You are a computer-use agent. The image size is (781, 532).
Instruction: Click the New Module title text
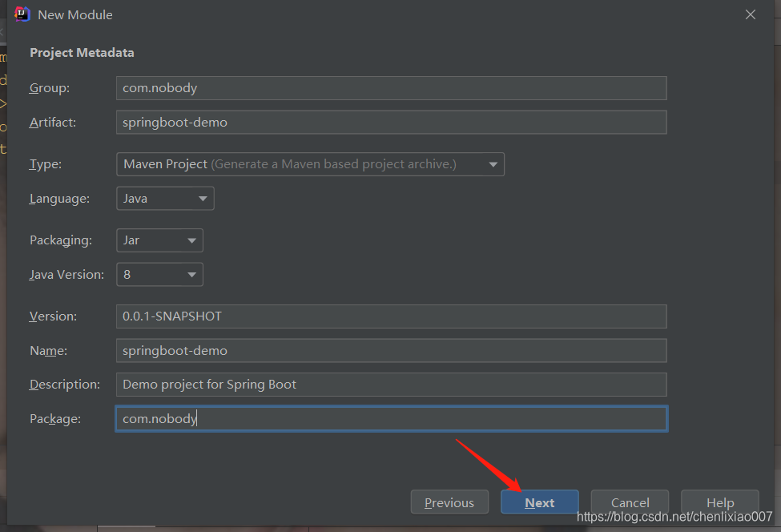75,15
